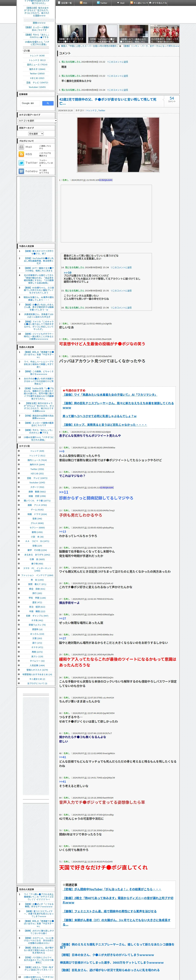The image size is (196, 980).
Task: Open the 月を選択 monthly archive dropdown
Action: (x=36, y=134)
